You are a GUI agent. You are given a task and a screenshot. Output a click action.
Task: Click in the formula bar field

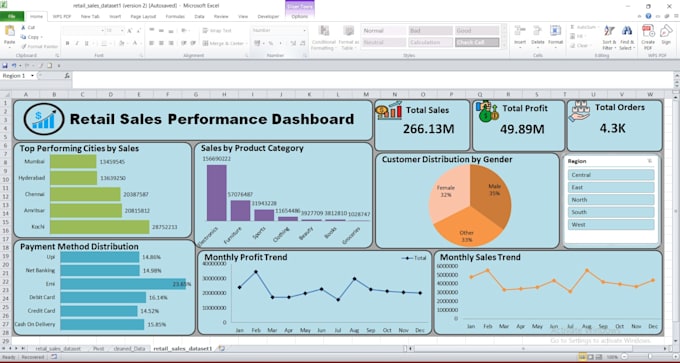click(373, 80)
